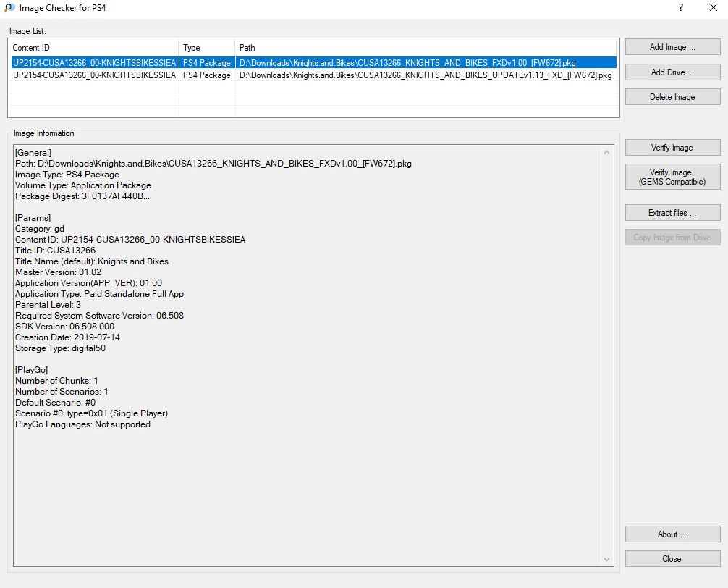Click the scroll down arrow in Image Information
Viewport: 728px width, 588px height.
pyautogui.click(x=606, y=559)
